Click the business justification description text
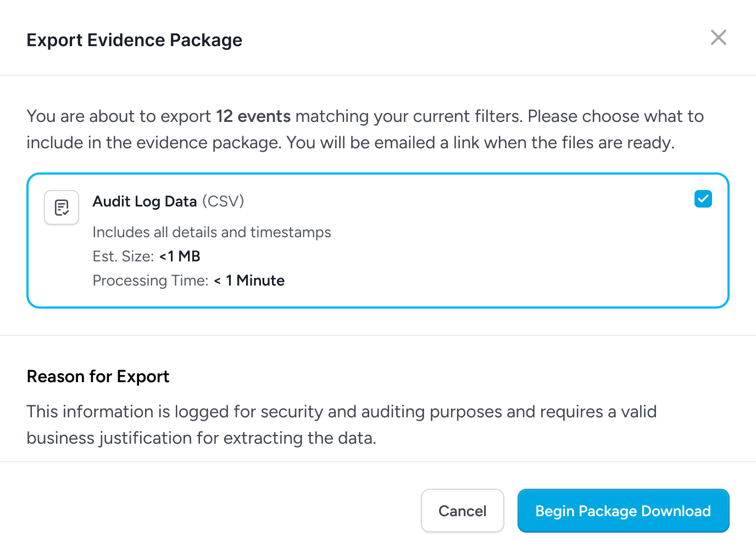Screen dimensions: 756x559 click(x=201, y=438)
